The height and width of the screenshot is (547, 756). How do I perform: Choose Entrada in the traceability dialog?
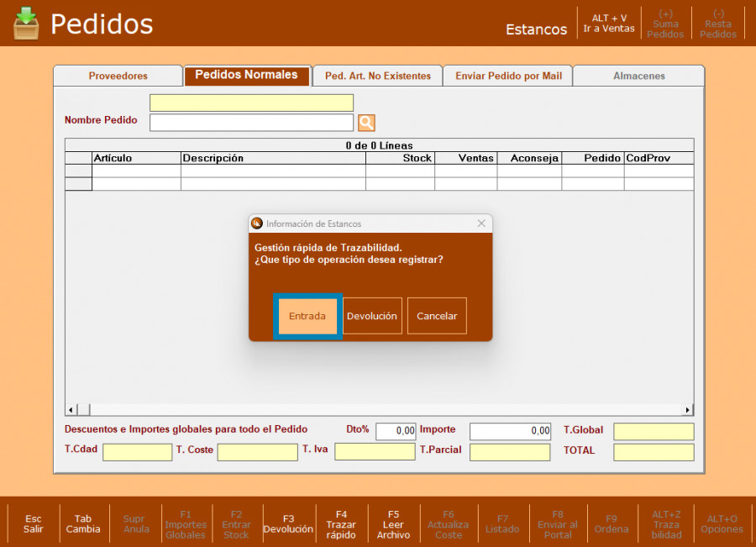[307, 316]
